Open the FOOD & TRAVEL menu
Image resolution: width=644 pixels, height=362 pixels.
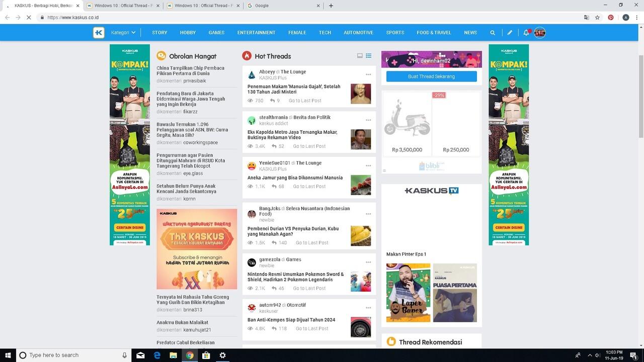(x=434, y=33)
